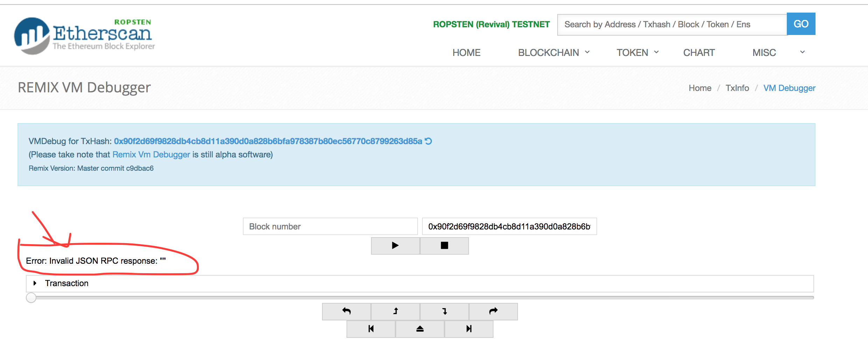Open the CHART menu item

click(x=699, y=52)
